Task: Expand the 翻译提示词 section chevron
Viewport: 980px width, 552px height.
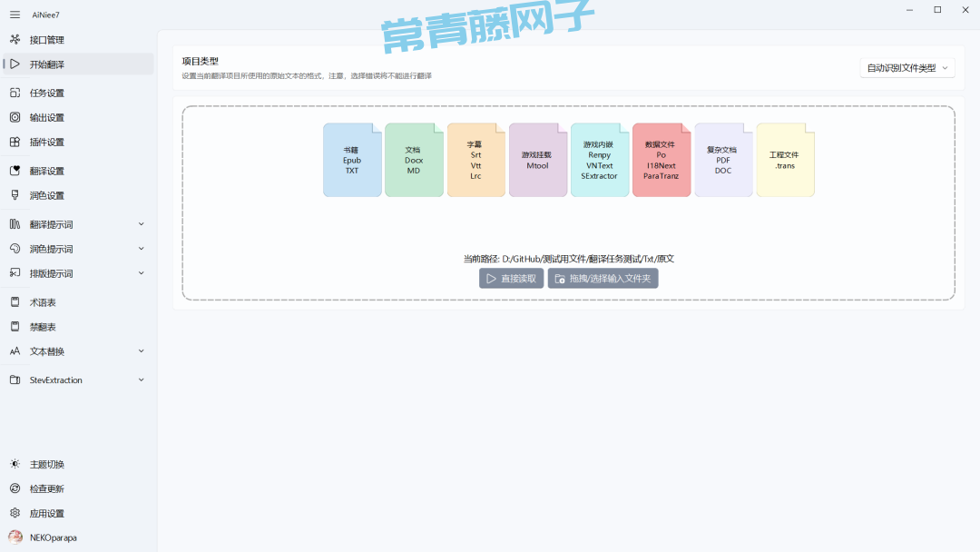Action: (141, 224)
